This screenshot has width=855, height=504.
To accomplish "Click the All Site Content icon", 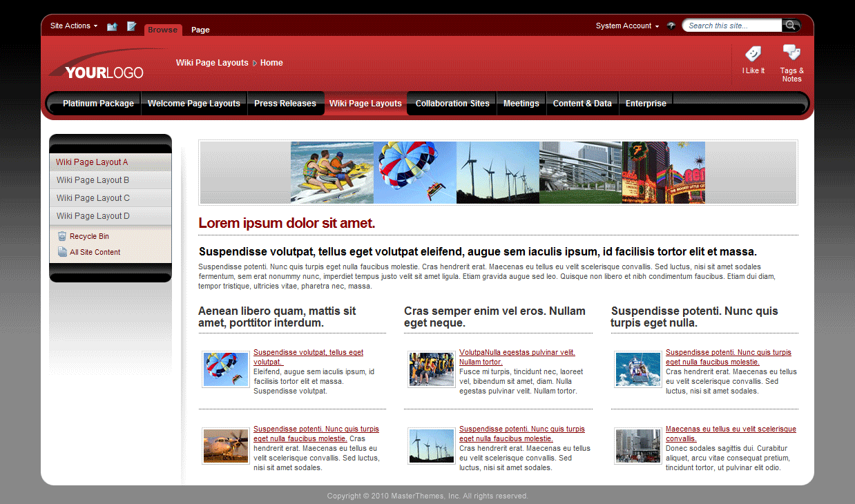I will 62,252.
